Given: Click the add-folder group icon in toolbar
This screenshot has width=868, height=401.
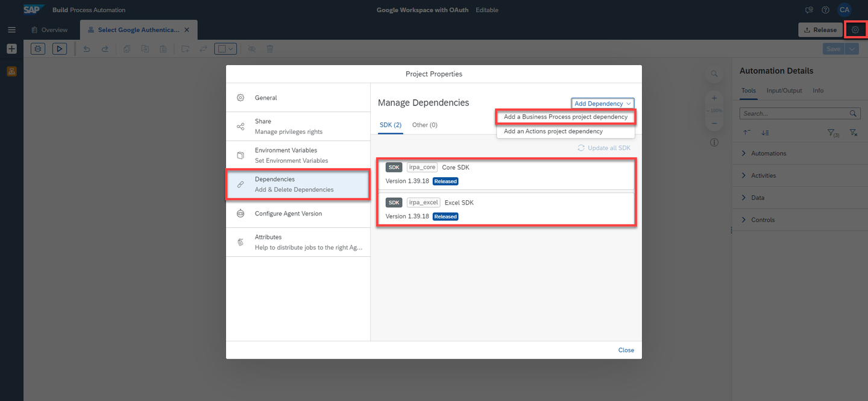Looking at the screenshot, I should tap(185, 49).
